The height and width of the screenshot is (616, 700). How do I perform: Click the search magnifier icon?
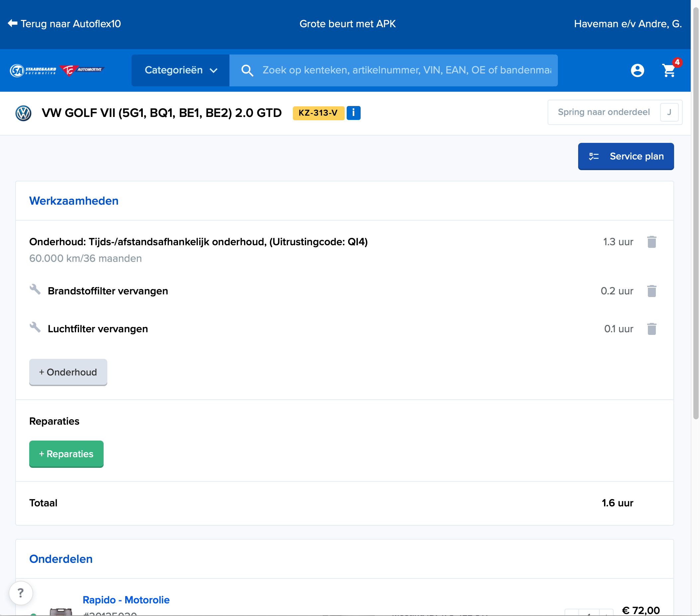point(247,70)
